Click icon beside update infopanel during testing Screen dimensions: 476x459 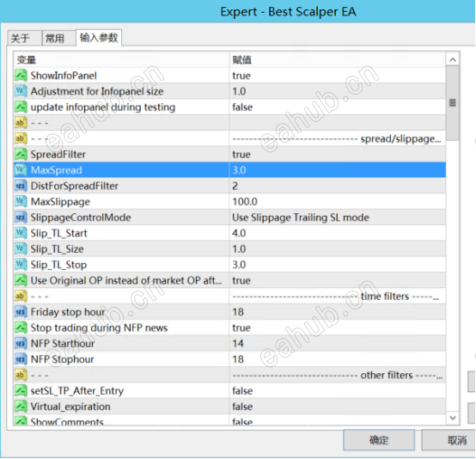[21, 107]
